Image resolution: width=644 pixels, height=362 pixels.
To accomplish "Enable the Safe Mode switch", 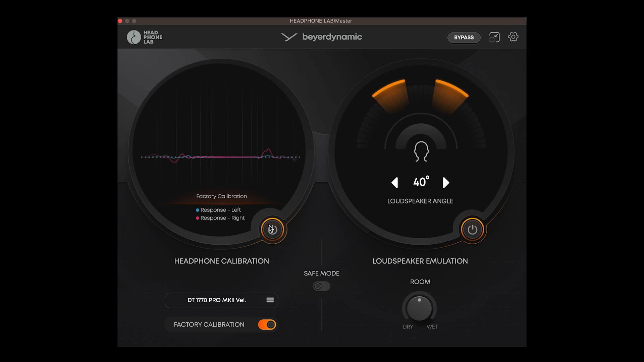I will (x=321, y=286).
